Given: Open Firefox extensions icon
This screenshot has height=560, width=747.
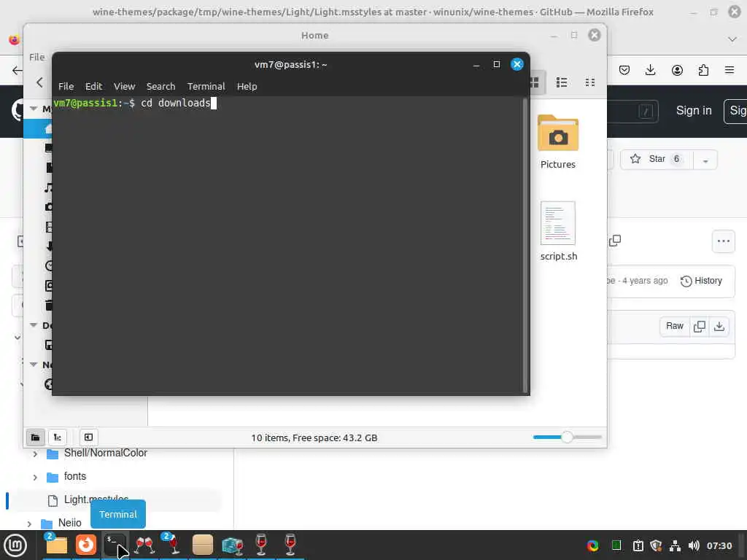Looking at the screenshot, I should click(703, 71).
